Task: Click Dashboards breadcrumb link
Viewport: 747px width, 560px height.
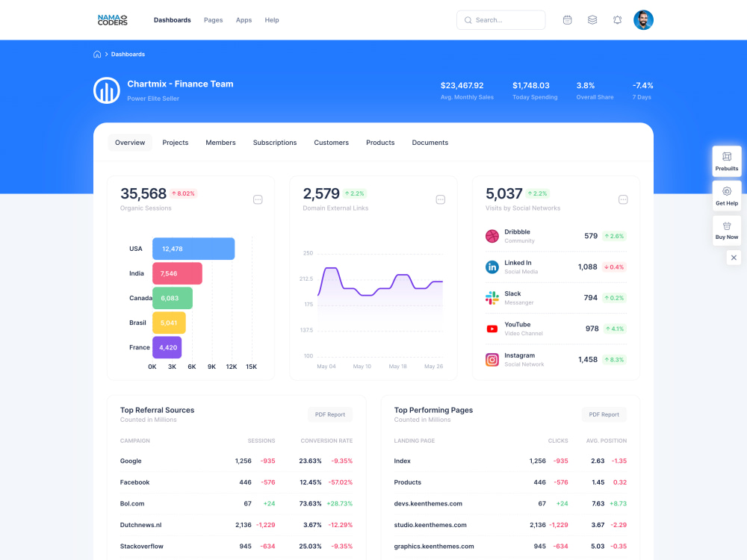Action: pos(128,55)
